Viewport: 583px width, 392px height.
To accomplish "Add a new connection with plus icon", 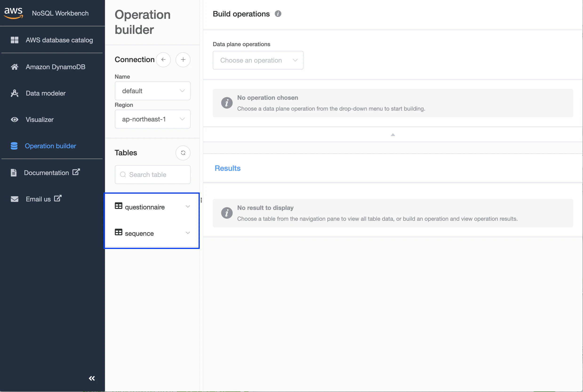I will (183, 60).
